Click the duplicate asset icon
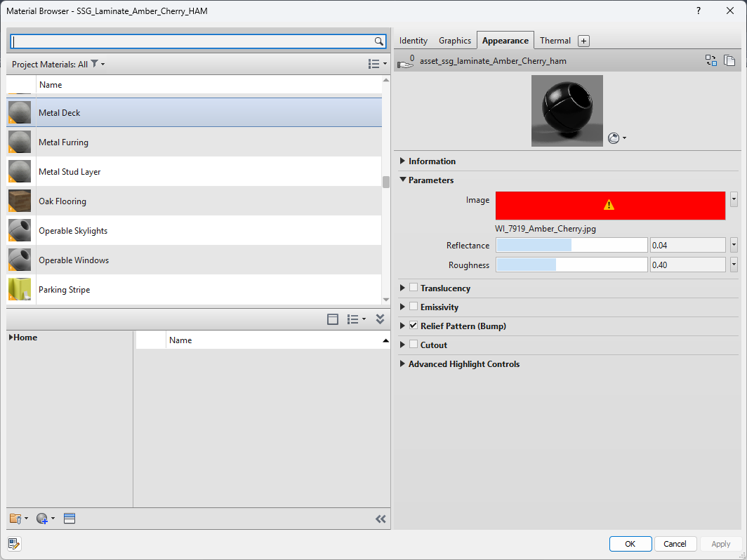Screen dimensions: 747x560 [729, 61]
